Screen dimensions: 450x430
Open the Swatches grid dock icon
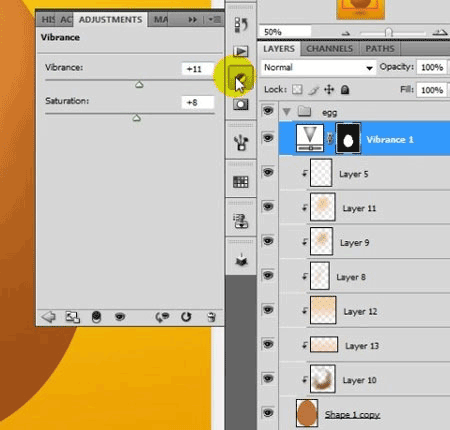click(x=241, y=182)
